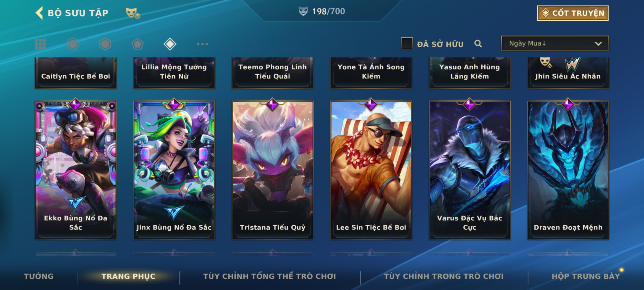Select the all-skins grid filter icon
Viewport: 644px width, 290px height.
point(40,44)
